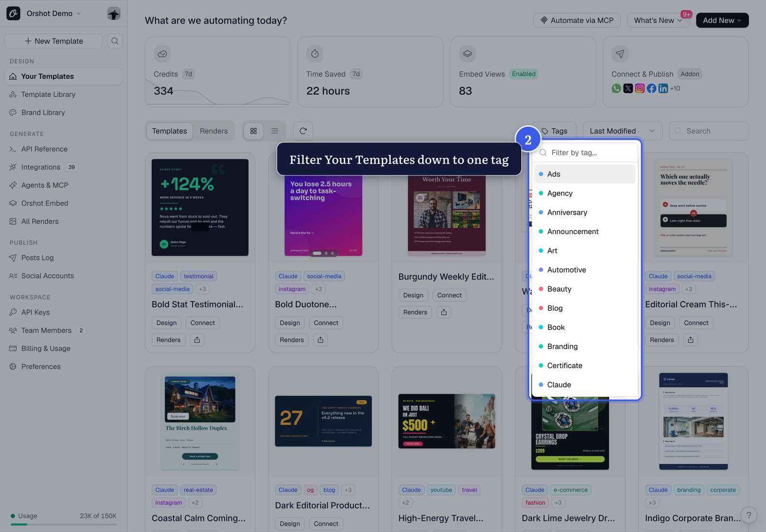The height and width of the screenshot is (532, 766).
Task: Select the Agency tag filter
Action: 585,193
